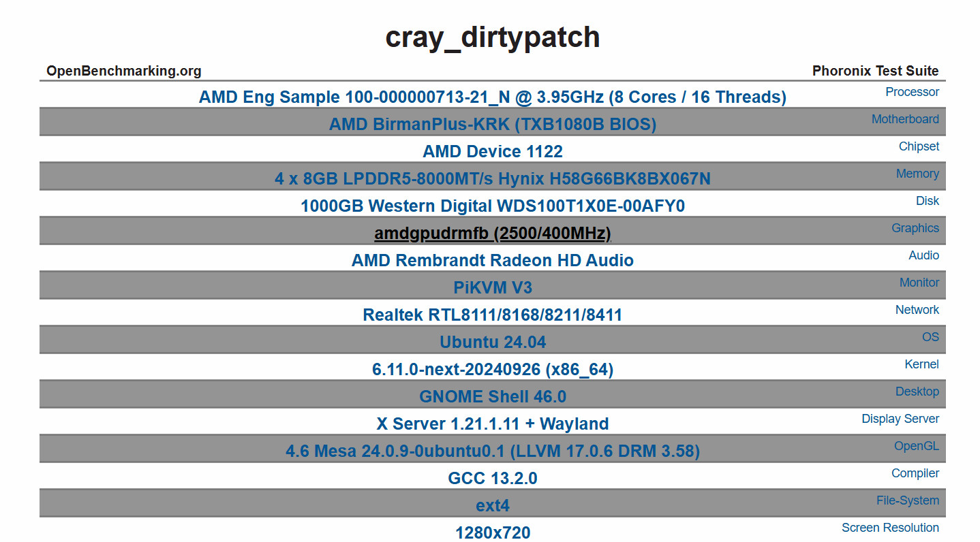Click the Realtek RTL8111 network value
The image size is (980, 542).
click(493, 315)
